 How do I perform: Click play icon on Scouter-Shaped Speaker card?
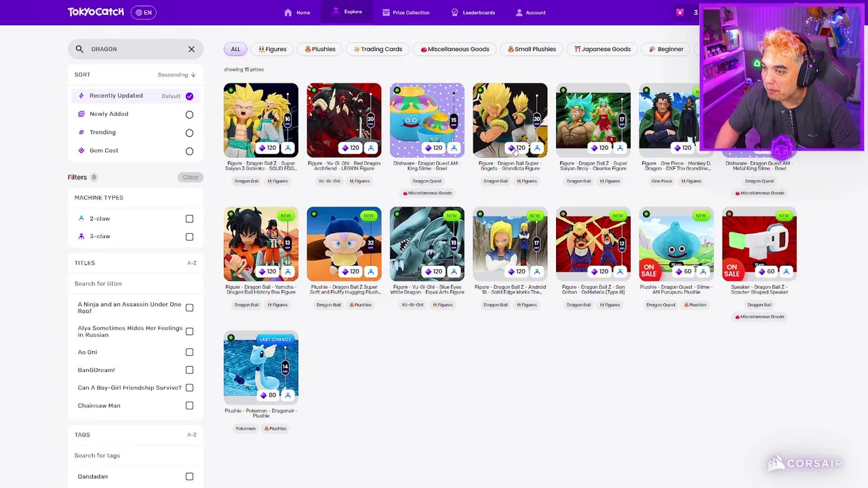point(786,272)
